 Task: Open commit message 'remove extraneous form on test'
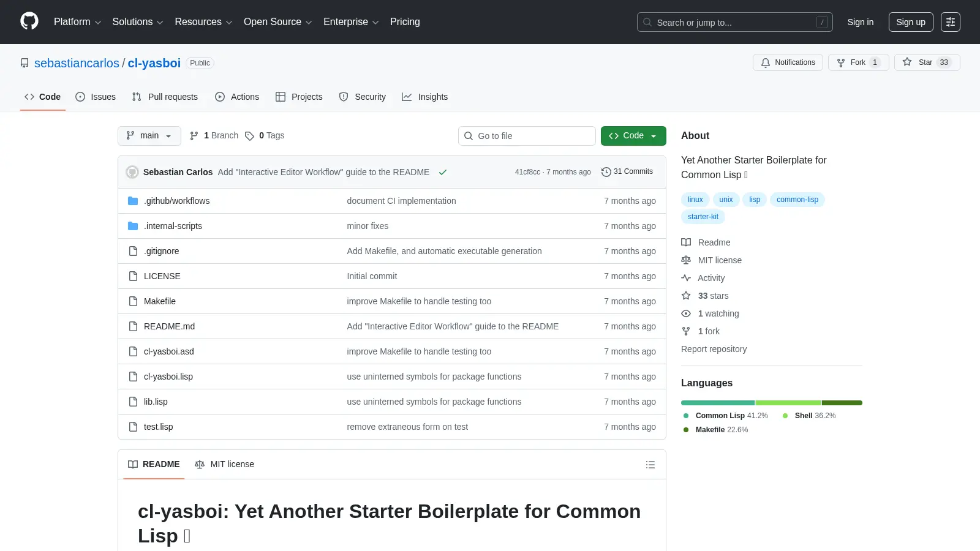(x=407, y=427)
